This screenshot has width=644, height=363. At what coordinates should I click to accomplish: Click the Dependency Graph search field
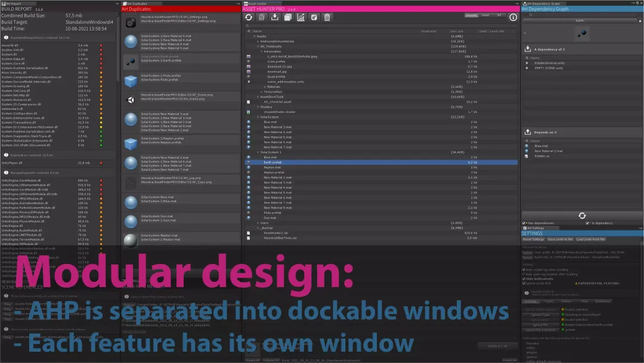click(582, 15)
